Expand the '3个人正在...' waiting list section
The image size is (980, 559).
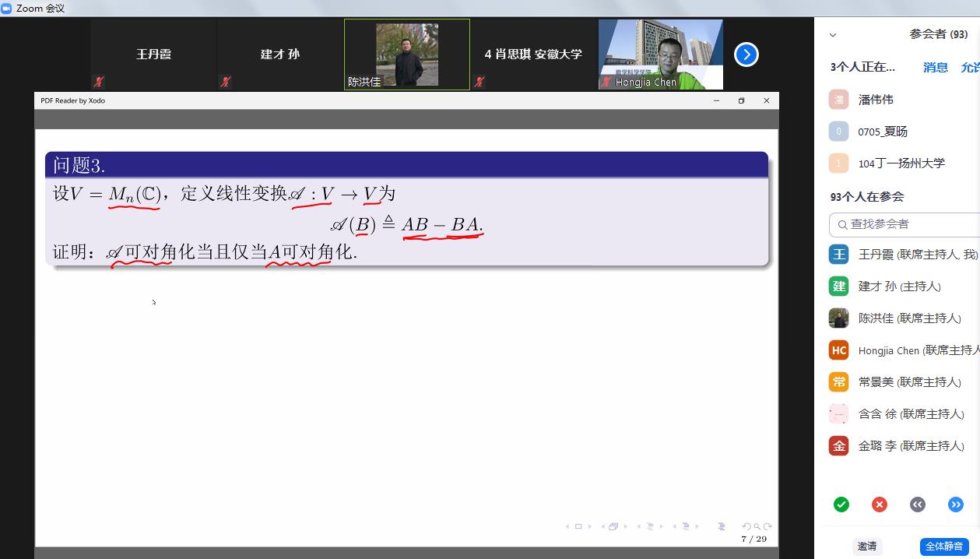[862, 67]
